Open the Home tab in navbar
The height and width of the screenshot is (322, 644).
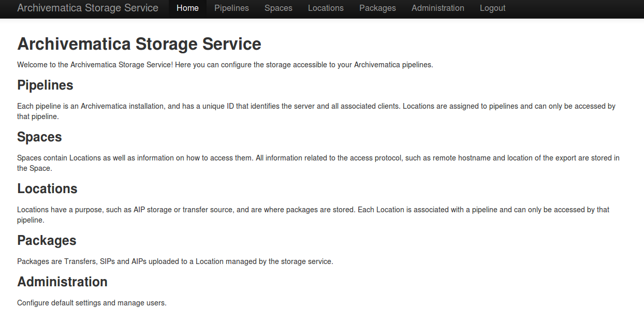point(187,8)
